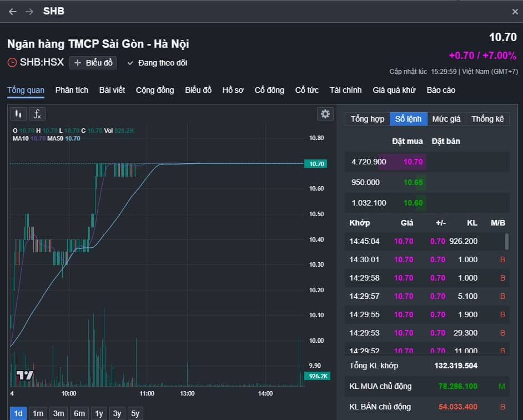Select the 1y time range
Image resolution: width=523 pixels, height=420 pixels.
click(x=99, y=413)
